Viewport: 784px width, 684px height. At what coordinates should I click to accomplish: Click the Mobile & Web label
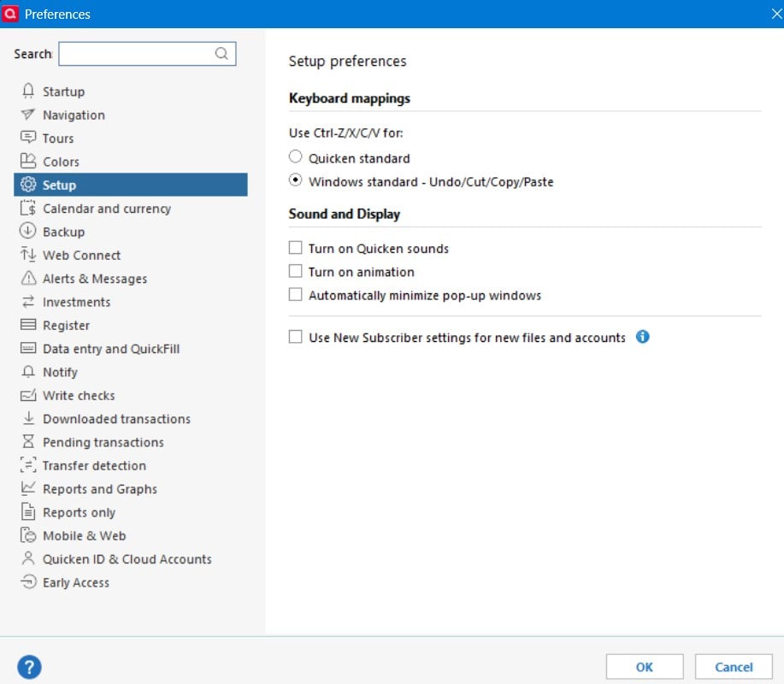(x=85, y=535)
